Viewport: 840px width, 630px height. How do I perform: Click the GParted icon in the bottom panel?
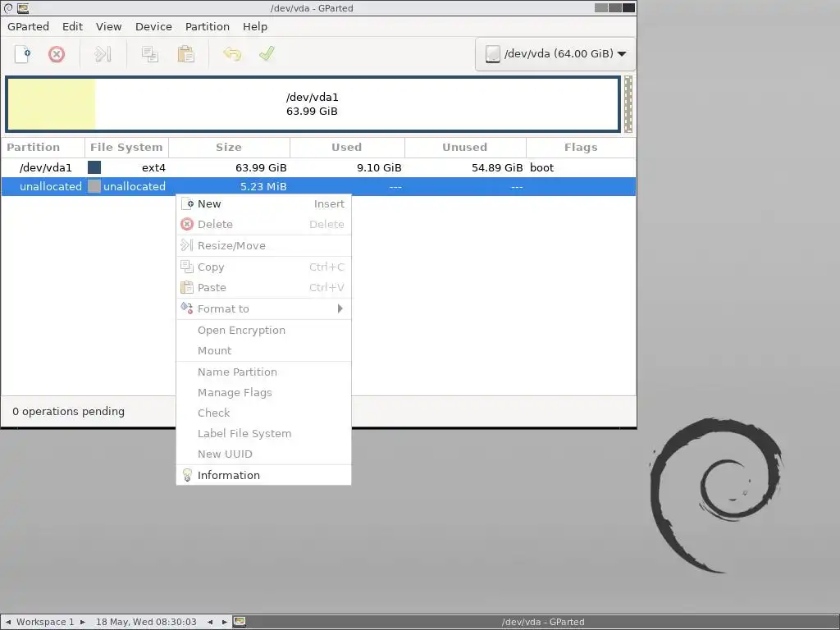point(240,622)
